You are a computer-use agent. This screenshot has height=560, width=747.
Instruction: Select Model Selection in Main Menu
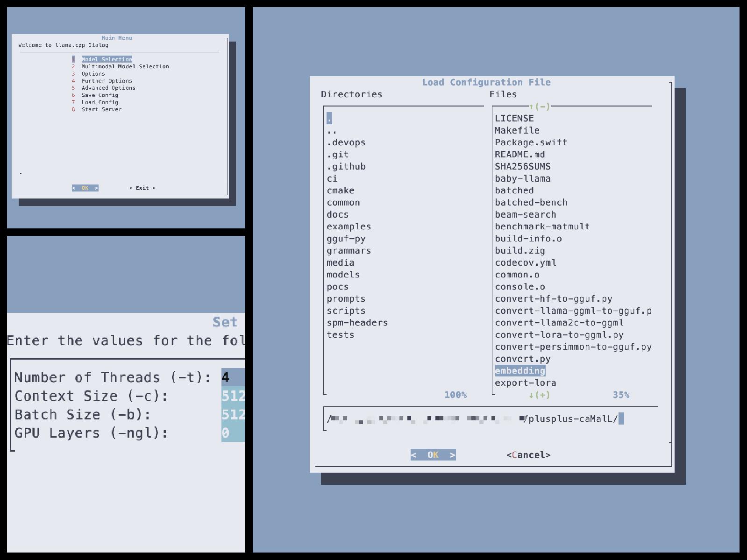[x=107, y=59]
